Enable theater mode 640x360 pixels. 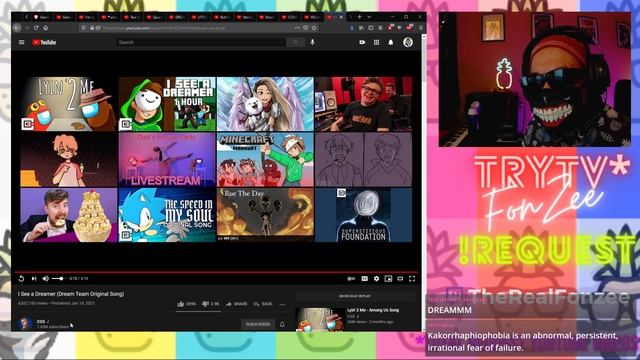[400, 279]
